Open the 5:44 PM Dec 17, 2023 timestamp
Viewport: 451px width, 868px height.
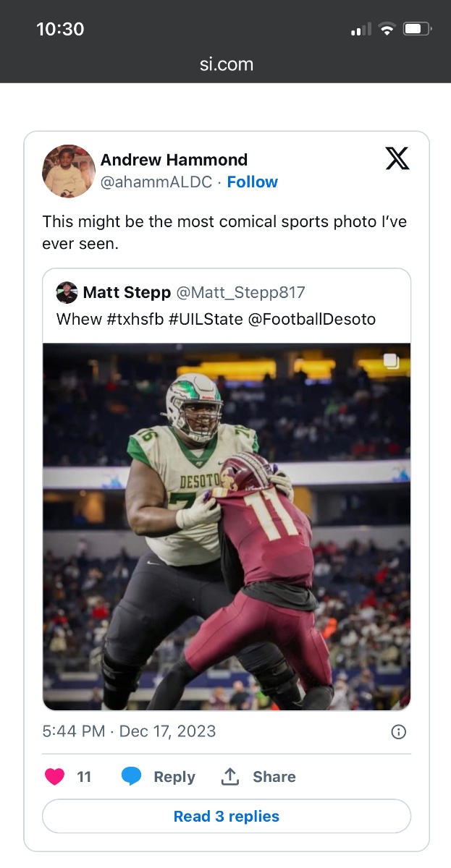129,731
